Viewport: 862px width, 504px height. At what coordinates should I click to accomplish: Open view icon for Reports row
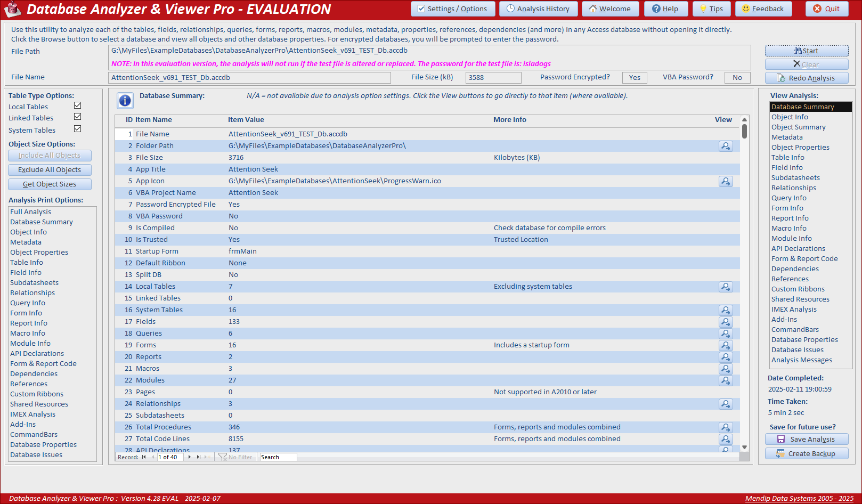[x=726, y=357]
